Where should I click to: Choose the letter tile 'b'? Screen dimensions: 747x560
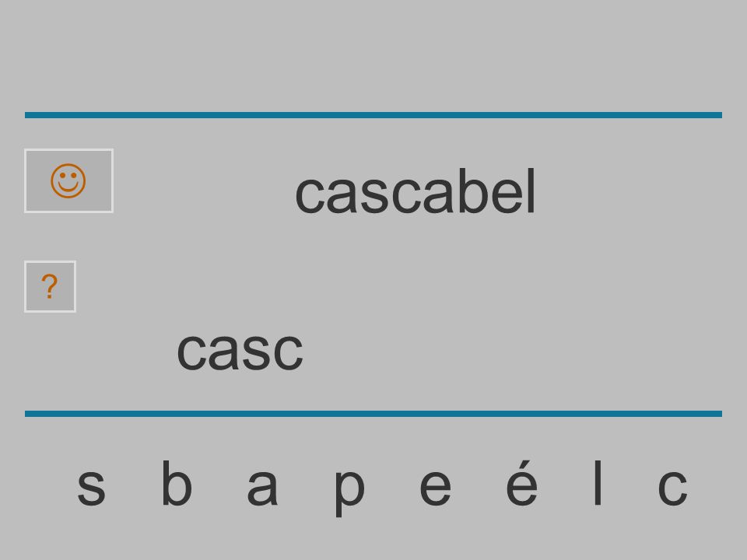tap(177, 482)
